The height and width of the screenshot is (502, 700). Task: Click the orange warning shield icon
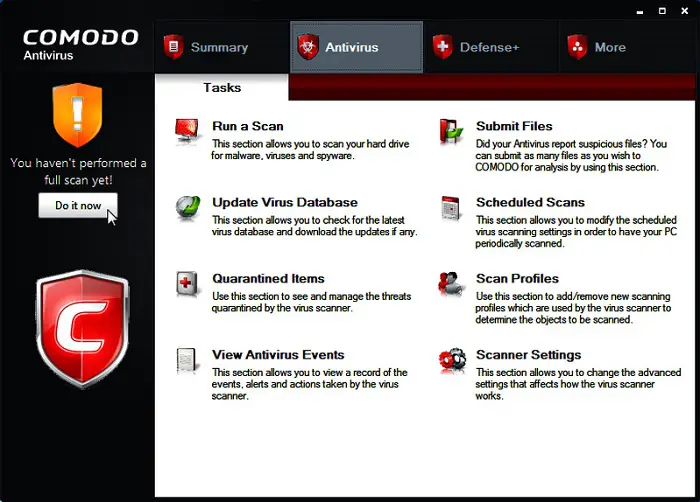(x=78, y=115)
